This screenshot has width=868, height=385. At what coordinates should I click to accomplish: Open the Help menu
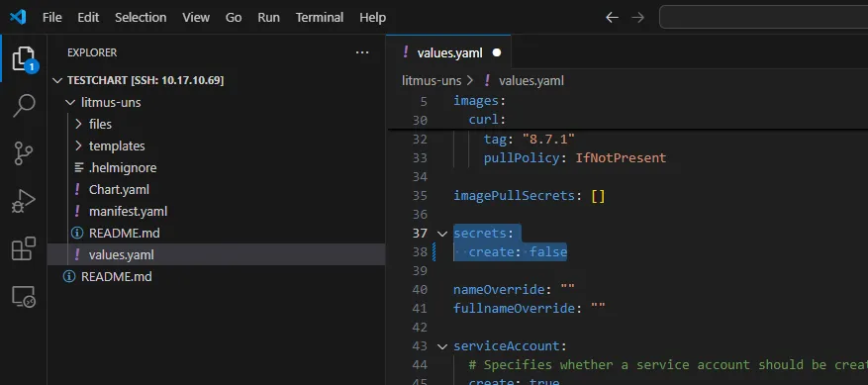tap(372, 17)
